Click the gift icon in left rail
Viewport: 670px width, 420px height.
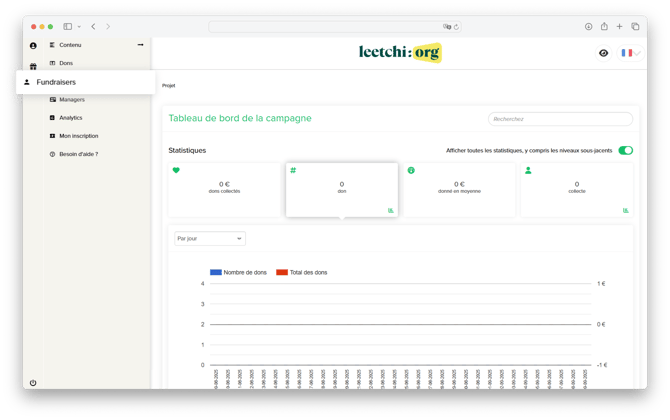[33, 66]
